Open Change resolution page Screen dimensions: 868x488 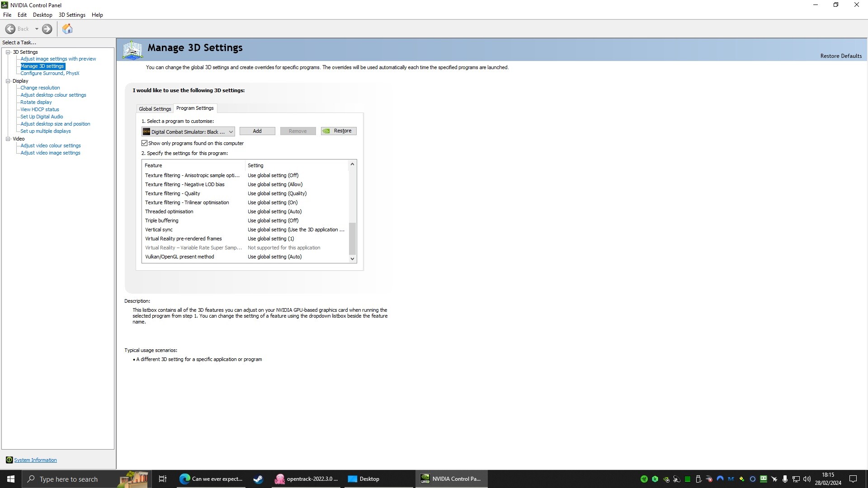tap(40, 88)
